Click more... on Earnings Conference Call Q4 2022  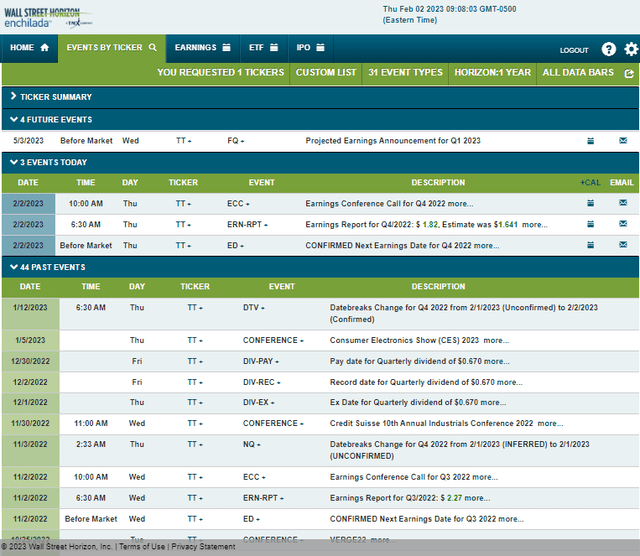[460, 204]
